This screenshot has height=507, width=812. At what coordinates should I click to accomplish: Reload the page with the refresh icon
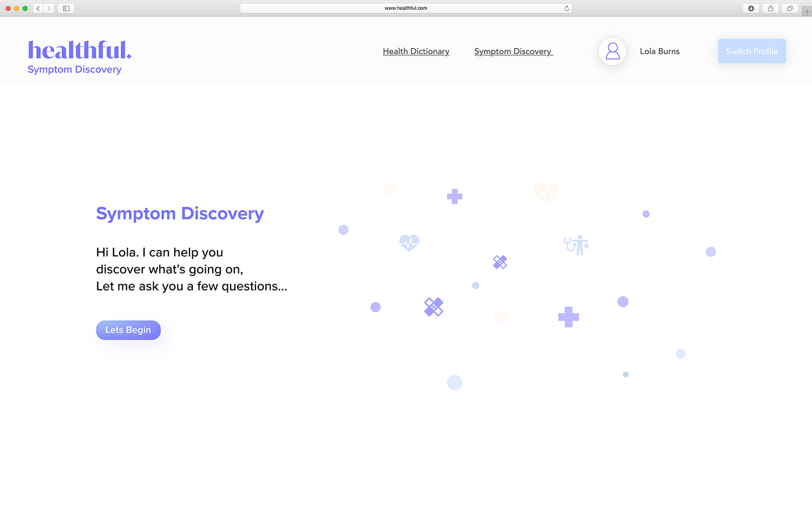[567, 8]
